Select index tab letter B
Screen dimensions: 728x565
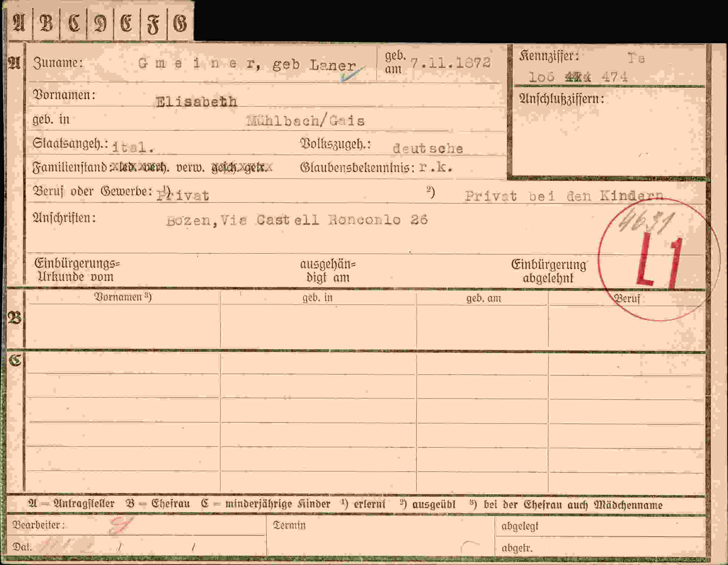point(46,23)
